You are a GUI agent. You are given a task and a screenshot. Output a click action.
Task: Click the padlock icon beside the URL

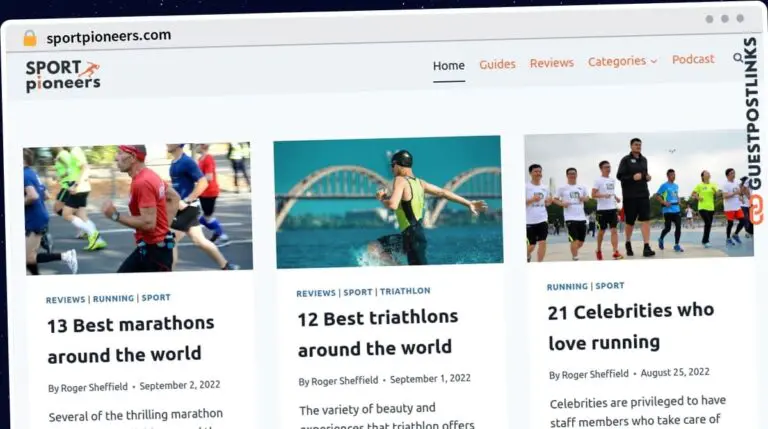(x=30, y=38)
